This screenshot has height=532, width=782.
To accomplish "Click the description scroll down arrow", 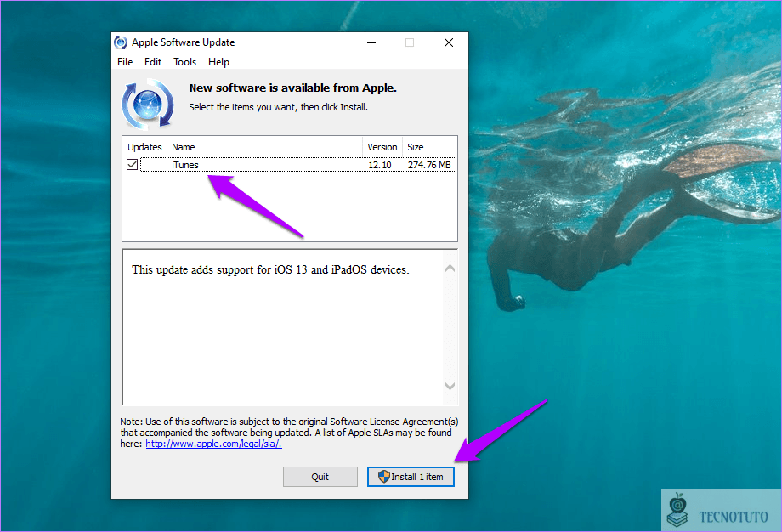I will (450, 386).
